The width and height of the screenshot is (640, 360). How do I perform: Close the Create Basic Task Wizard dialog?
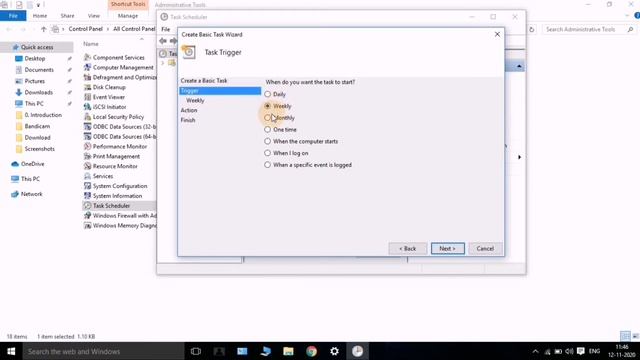coord(497,35)
